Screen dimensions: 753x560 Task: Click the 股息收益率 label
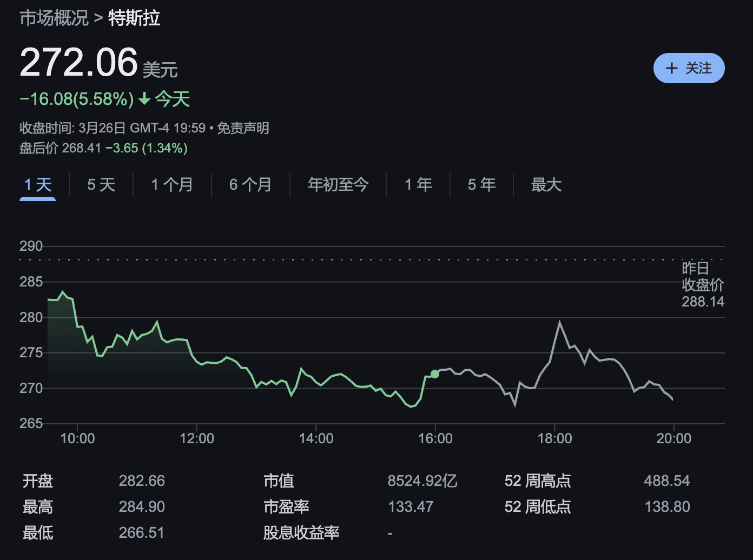pos(301,532)
